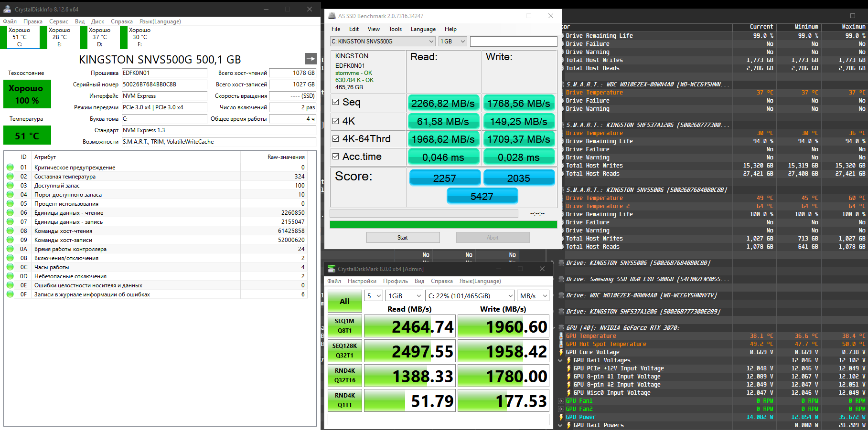Click the thermometer icon beside GPU Temperature

tap(561, 336)
